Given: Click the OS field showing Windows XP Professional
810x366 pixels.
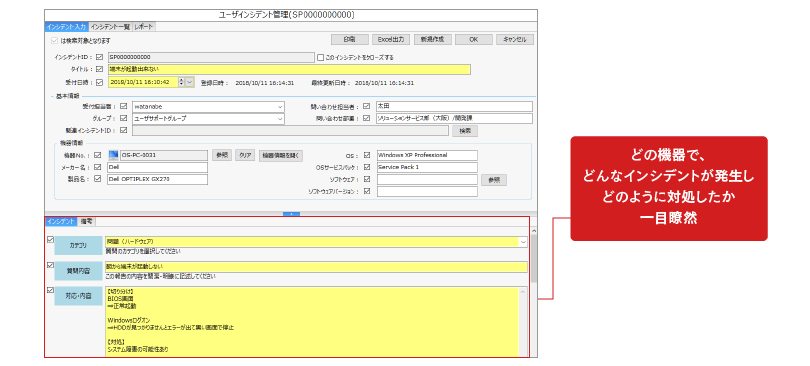Looking at the screenshot, I should click(x=427, y=155).
